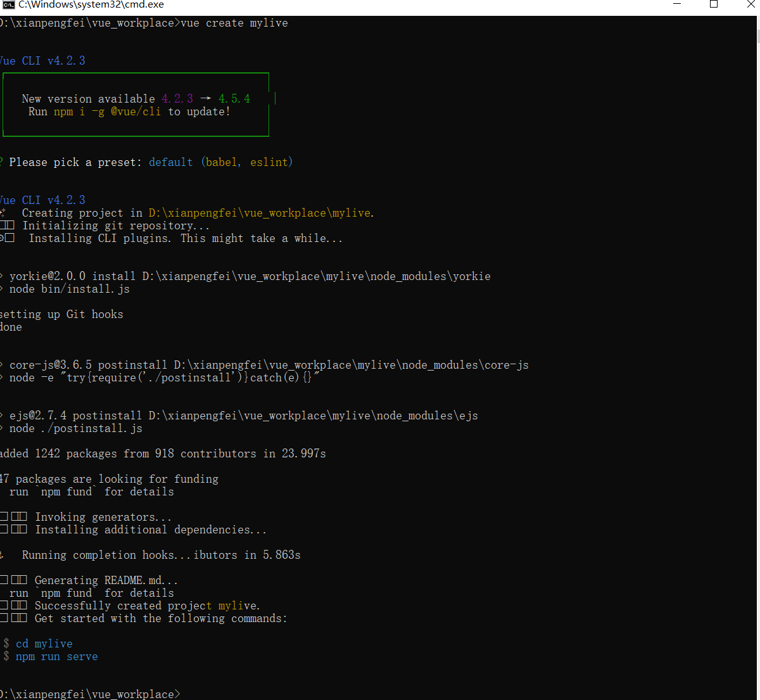Click the final vue_workplace command prompt
Viewport: 760px width, 700px height.
tap(90, 694)
